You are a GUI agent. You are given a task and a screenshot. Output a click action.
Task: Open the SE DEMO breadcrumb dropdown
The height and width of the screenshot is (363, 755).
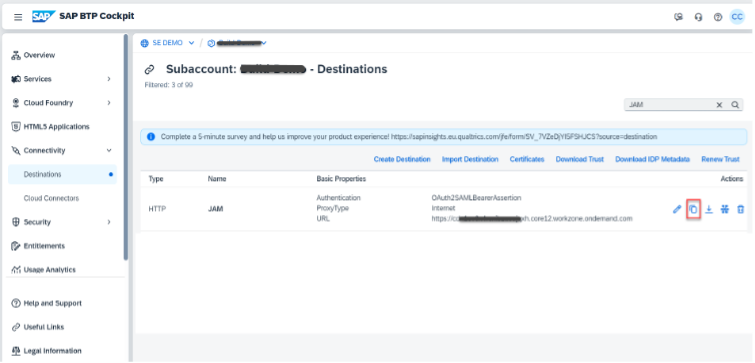pyautogui.click(x=191, y=43)
